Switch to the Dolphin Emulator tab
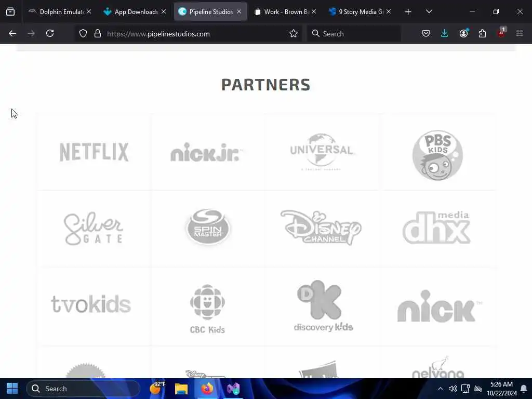 pyautogui.click(x=60, y=12)
